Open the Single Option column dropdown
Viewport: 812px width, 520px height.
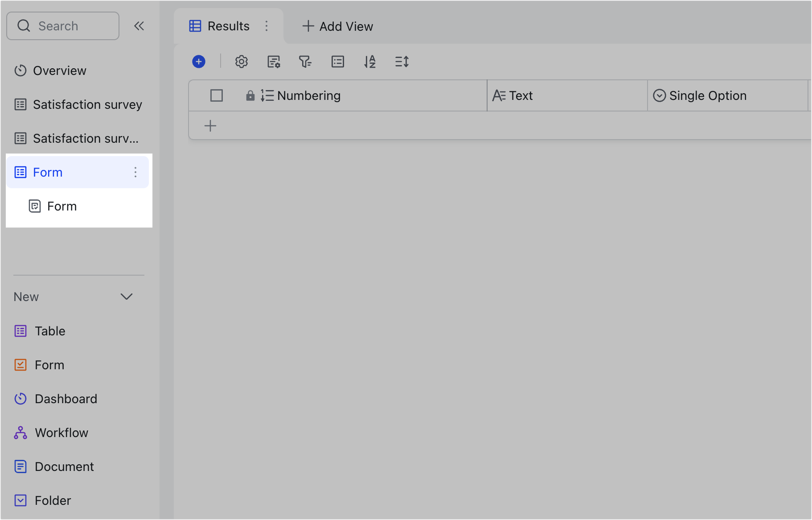659,95
